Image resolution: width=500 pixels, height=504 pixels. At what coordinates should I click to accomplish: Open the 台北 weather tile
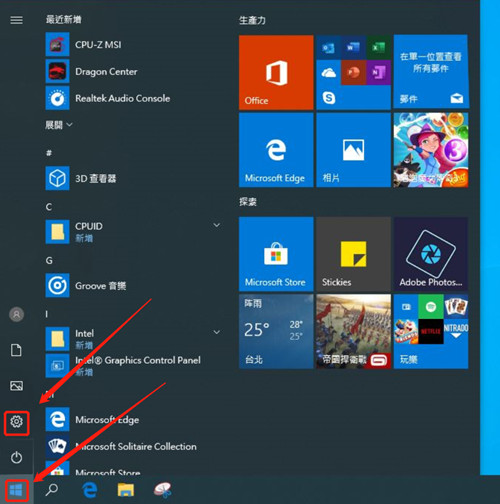pyautogui.click(x=276, y=331)
